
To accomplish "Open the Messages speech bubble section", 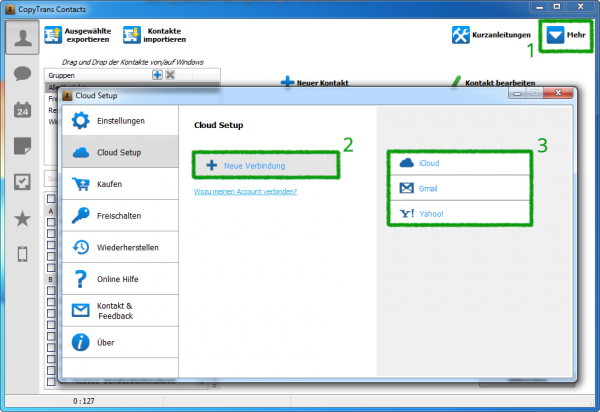I will (22, 73).
